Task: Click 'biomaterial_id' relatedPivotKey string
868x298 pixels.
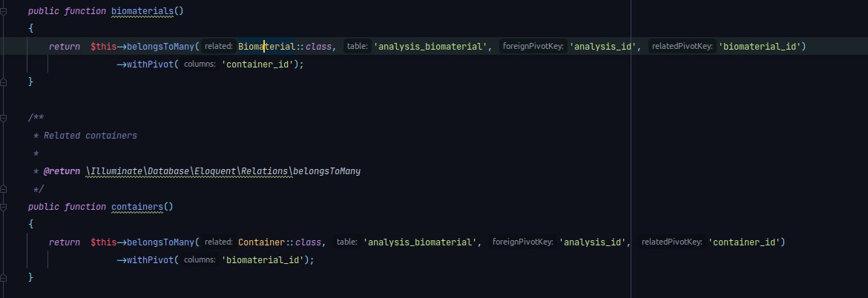Action: 760,47
